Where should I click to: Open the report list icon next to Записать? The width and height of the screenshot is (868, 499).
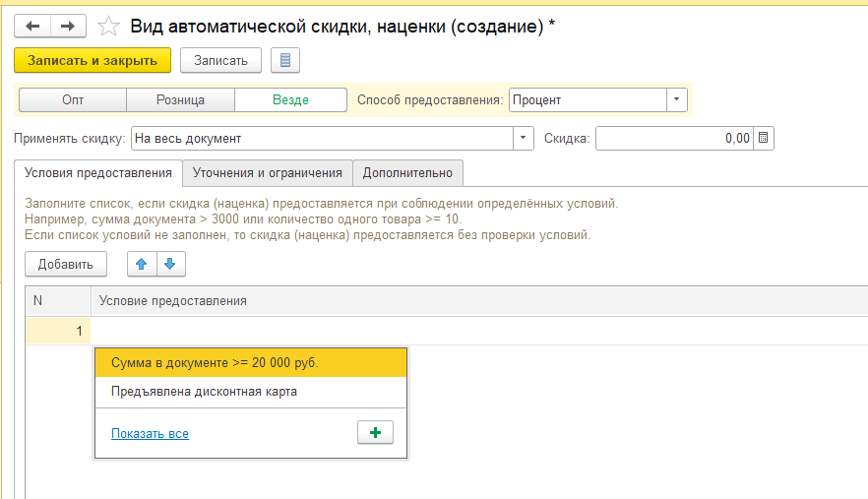tap(285, 60)
